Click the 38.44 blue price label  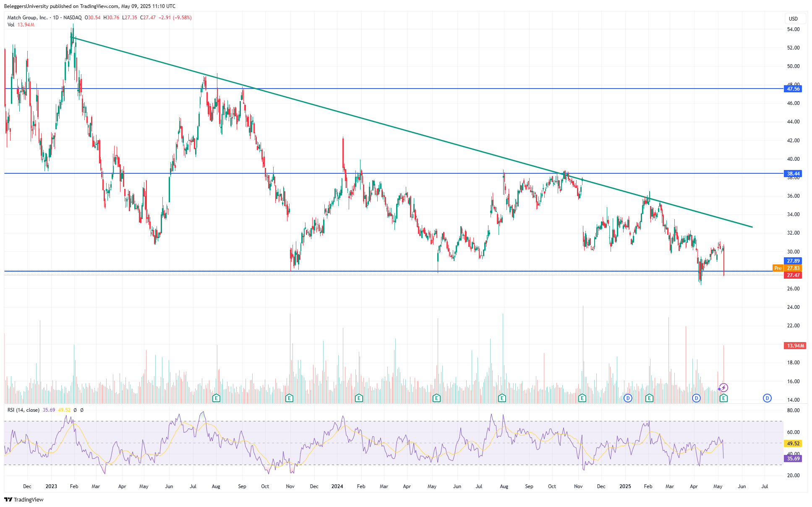[793, 174]
